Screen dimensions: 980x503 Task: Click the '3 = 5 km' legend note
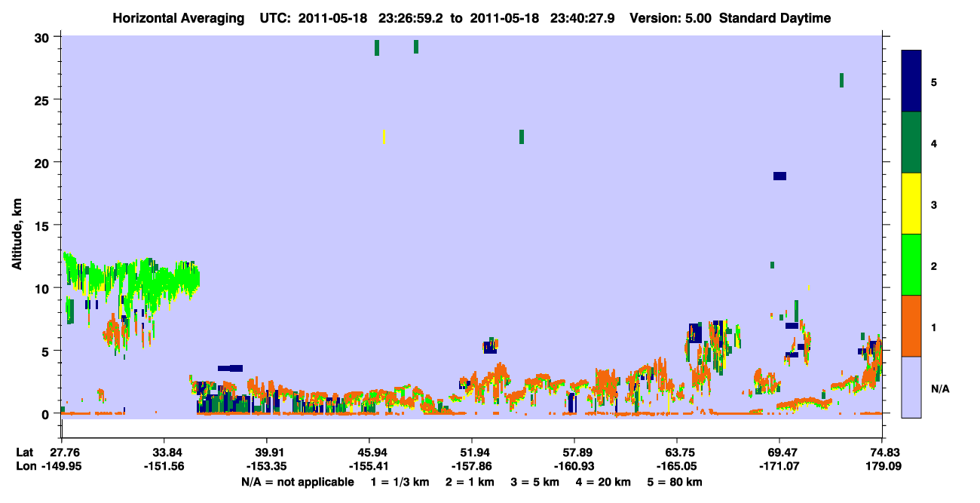[x=534, y=482]
